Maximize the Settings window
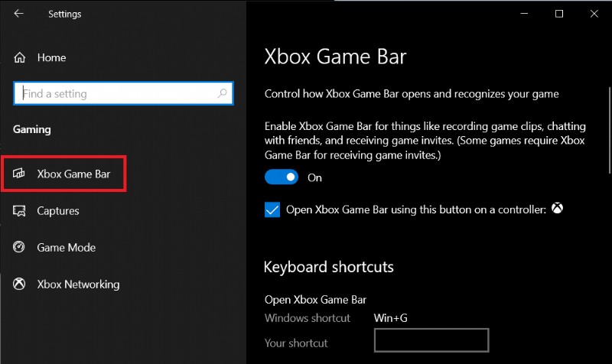The height and width of the screenshot is (364, 612). pyautogui.click(x=559, y=14)
